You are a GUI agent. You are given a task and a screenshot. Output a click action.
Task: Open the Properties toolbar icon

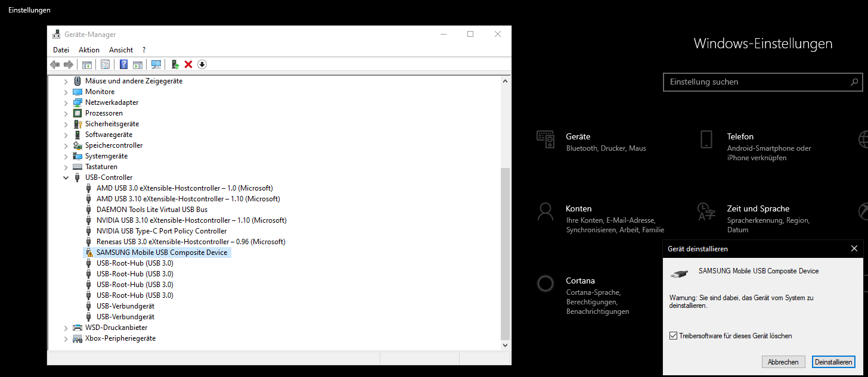coord(105,64)
